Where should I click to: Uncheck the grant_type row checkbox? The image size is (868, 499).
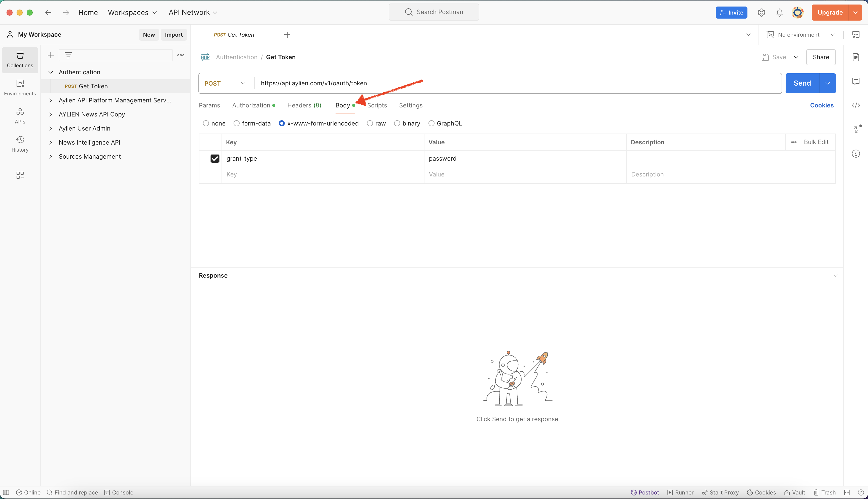[x=215, y=158]
